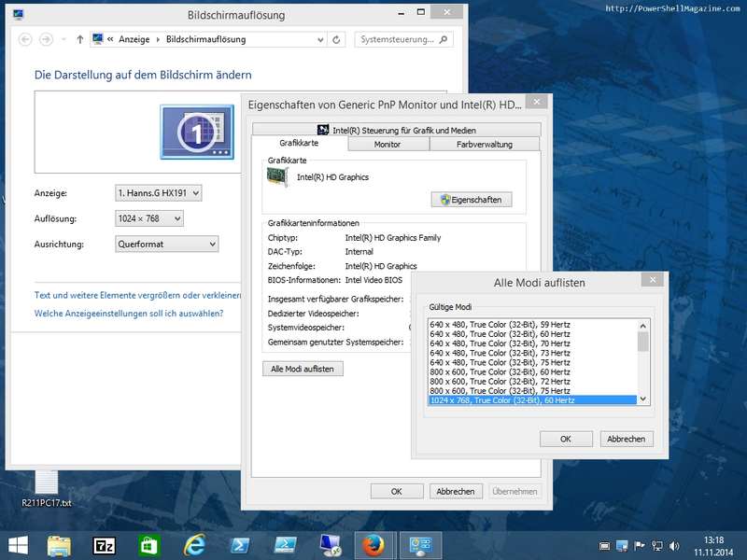Launch Internet Explorer from the taskbar

pos(194,545)
